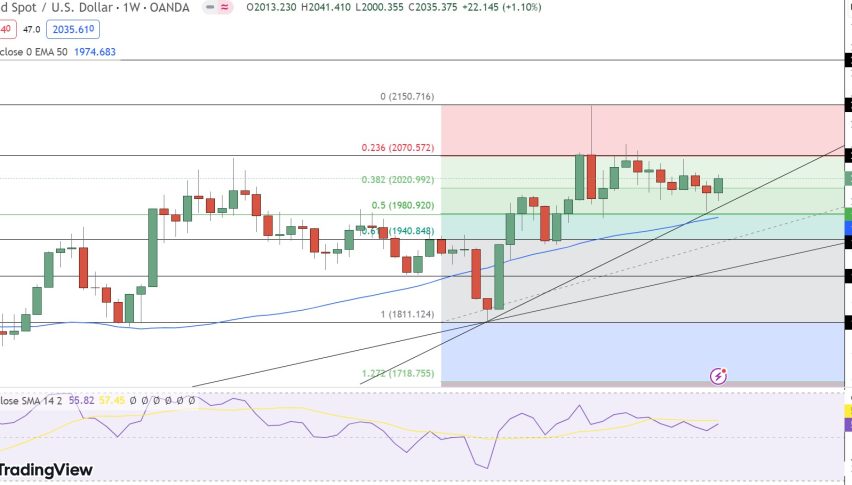
Task: Click the red sell price button
Action: [8, 29]
